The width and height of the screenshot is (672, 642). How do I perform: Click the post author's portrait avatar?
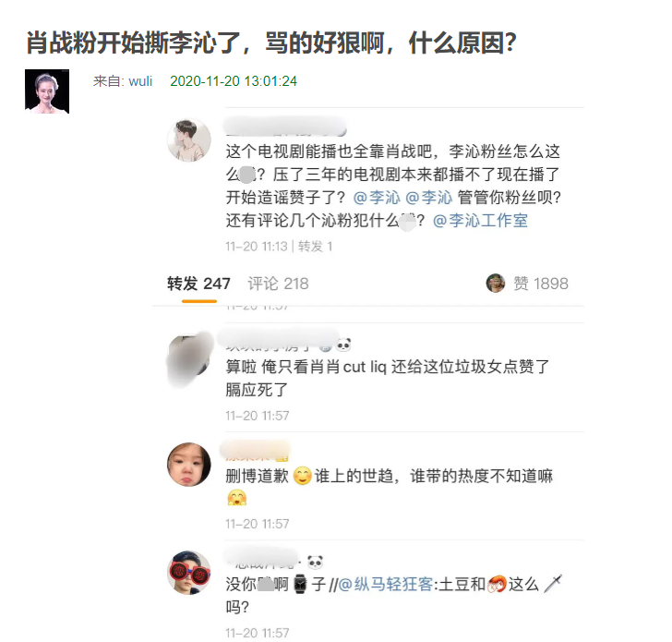(x=47, y=91)
